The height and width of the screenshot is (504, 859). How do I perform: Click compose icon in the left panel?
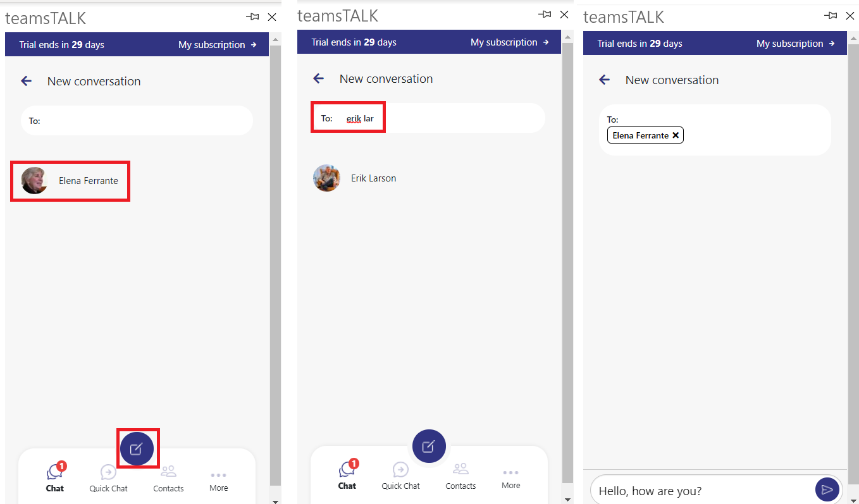click(137, 449)
